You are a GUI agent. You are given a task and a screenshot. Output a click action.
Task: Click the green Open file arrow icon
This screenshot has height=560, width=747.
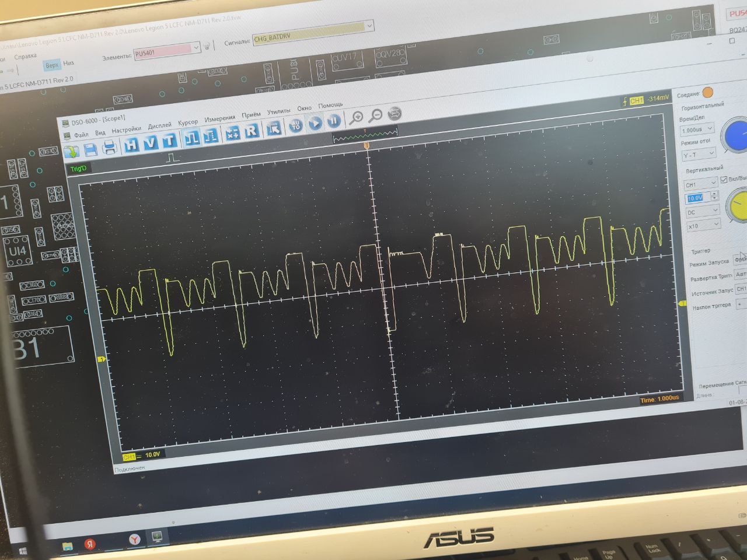click(x=72, y=152)
